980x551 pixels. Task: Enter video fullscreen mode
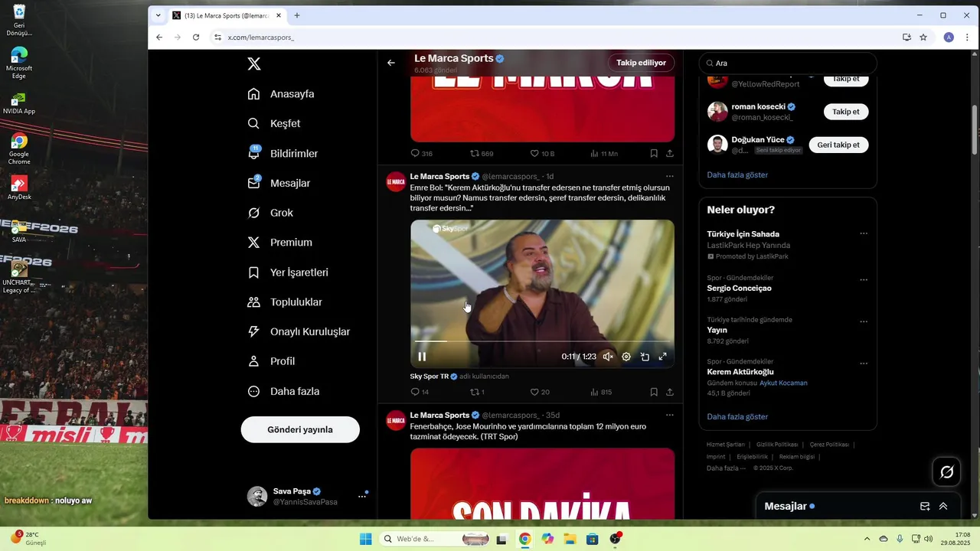tap(663, 357)
